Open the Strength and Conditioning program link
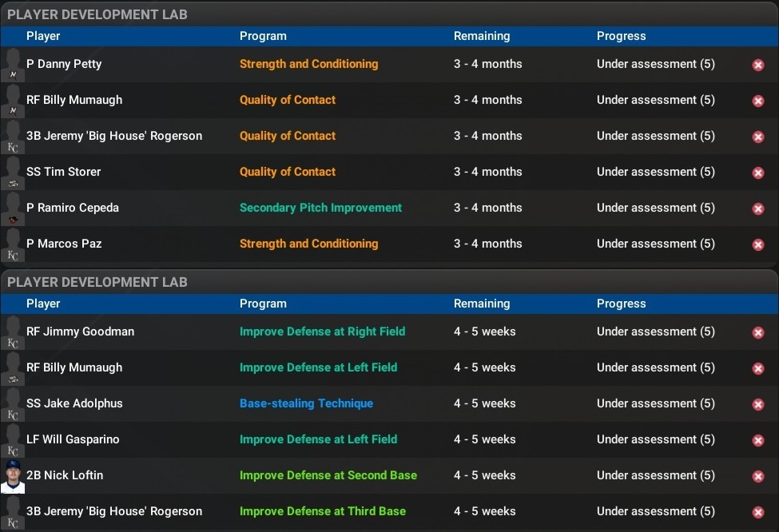779x532 pixels. point(308,64)
